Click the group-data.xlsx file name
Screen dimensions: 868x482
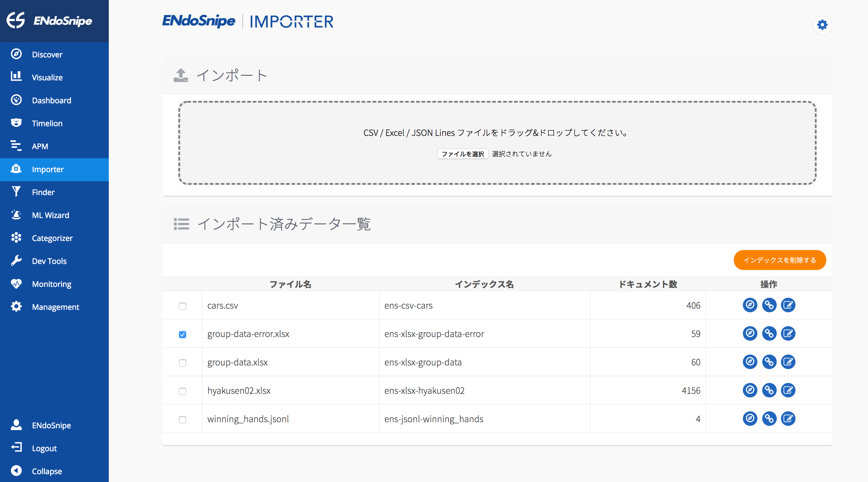point(237,362)
